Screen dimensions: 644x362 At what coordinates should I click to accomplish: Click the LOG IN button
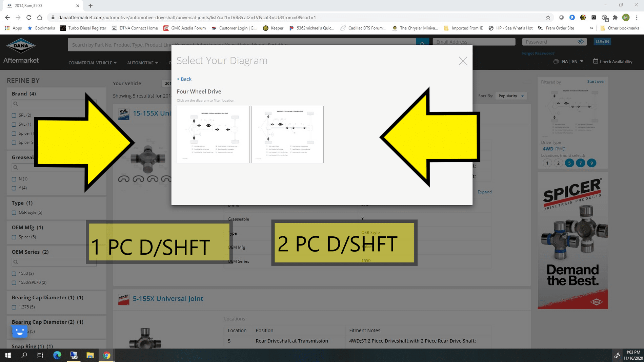pos(602,41)
